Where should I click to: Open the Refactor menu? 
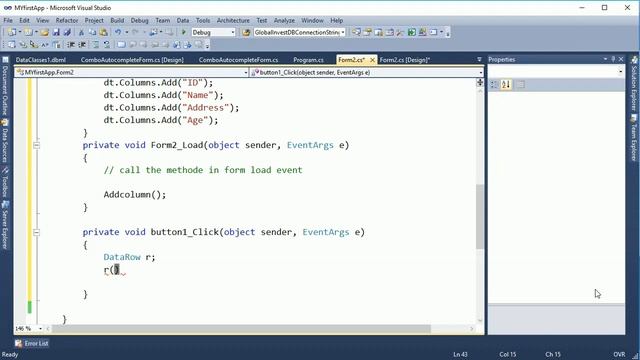click(x=67, y=20)
